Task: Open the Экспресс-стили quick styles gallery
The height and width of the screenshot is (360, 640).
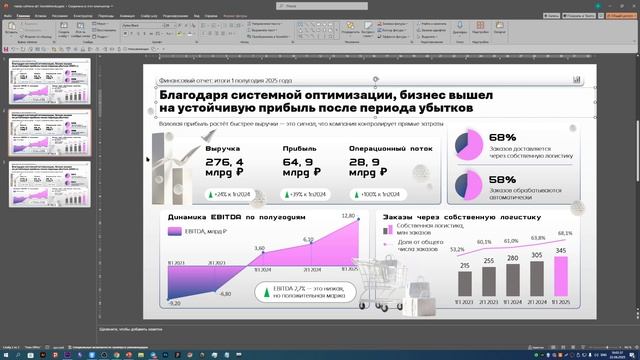Action: pos(368,29)
